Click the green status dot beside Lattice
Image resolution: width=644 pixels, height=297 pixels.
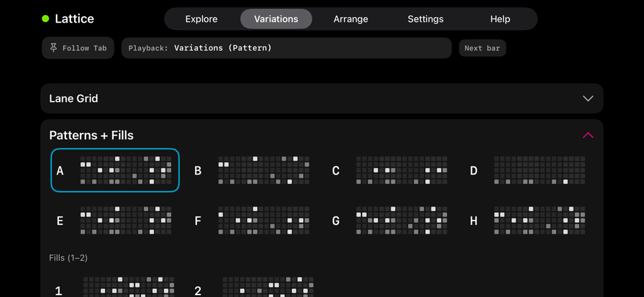point(45,18)
